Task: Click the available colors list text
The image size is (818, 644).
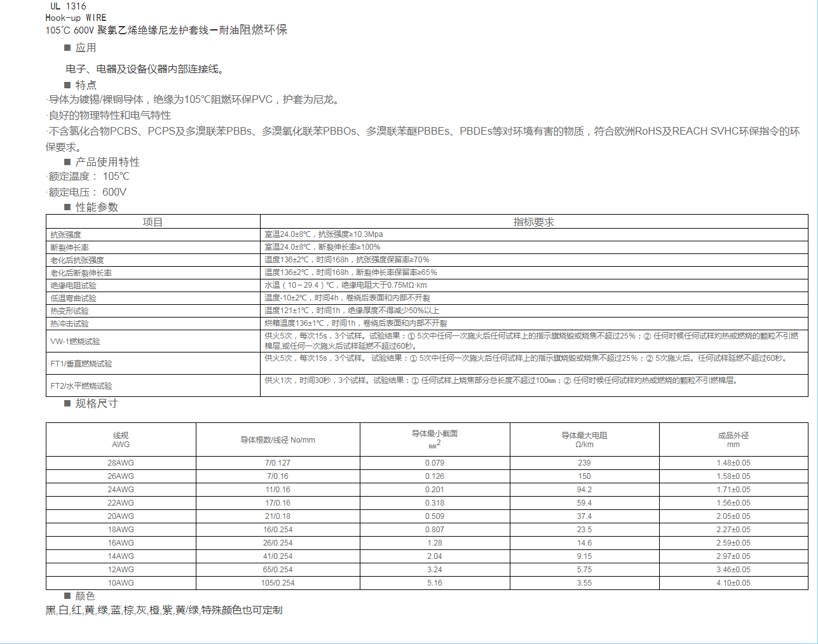Action: tap(164, 610)
